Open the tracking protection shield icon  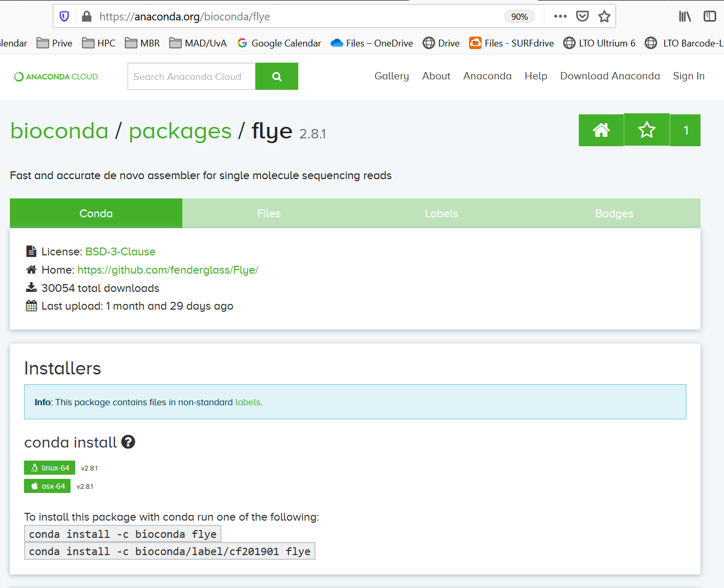coord(64,16)
